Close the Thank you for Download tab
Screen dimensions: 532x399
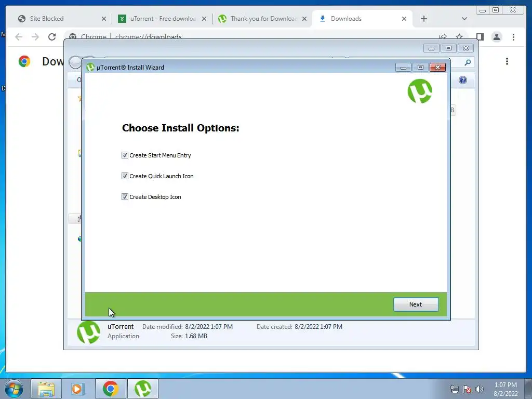coord(304,19)
